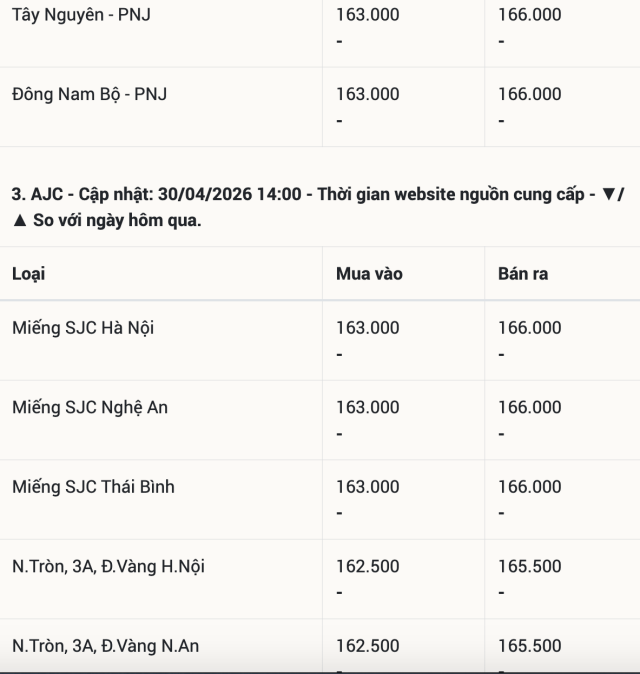Image resolution: width=640 pixels, height=674 pixels.
Task: Select the Mua vào column header
Action: pos(369,273)
